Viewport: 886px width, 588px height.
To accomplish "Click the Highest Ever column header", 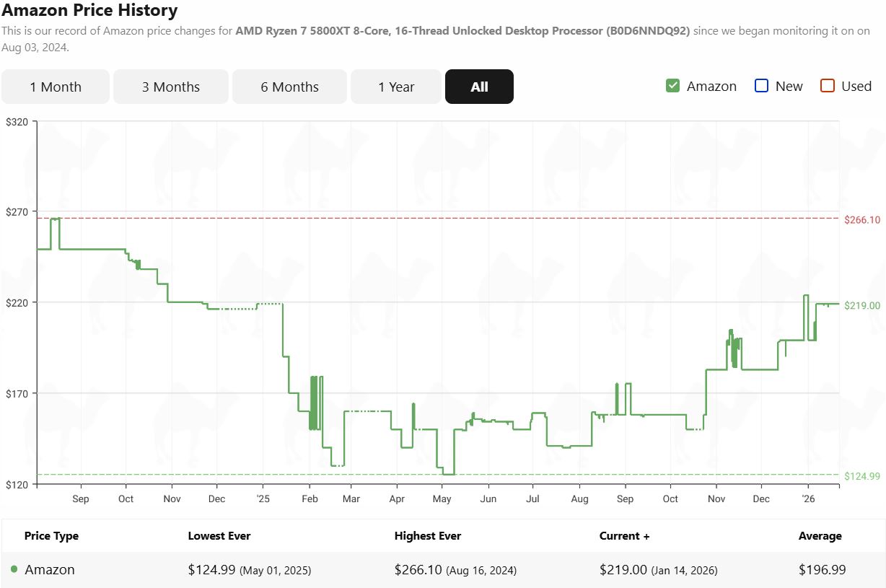I will coord(427,536).
